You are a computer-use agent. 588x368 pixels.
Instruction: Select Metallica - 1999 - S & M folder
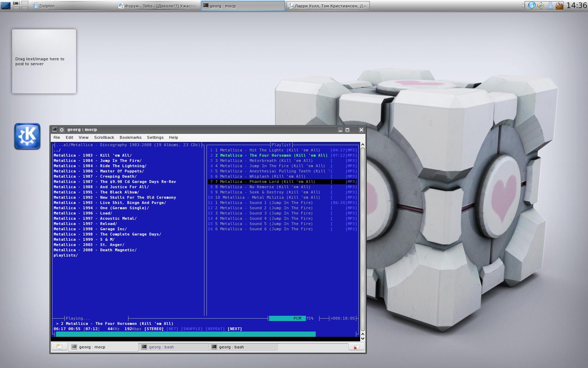[x=84, y=239]
